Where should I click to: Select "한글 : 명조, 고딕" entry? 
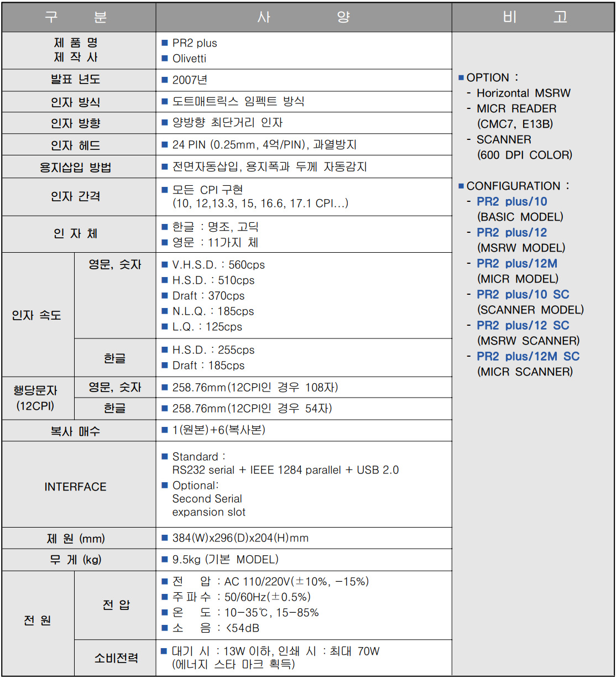pyautogui.click(x=215, y=227)
